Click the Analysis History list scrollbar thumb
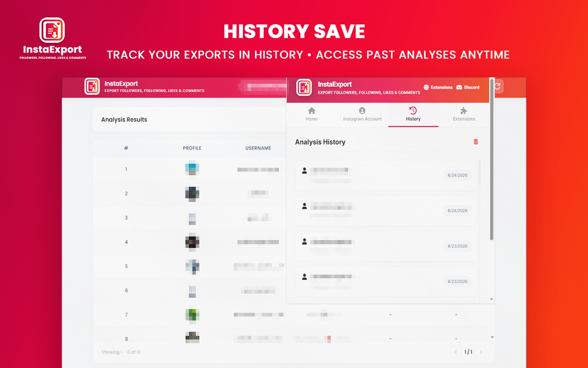The width and height of the screenshot is (588, 368). pyautogui.click(x=480, y=172)
